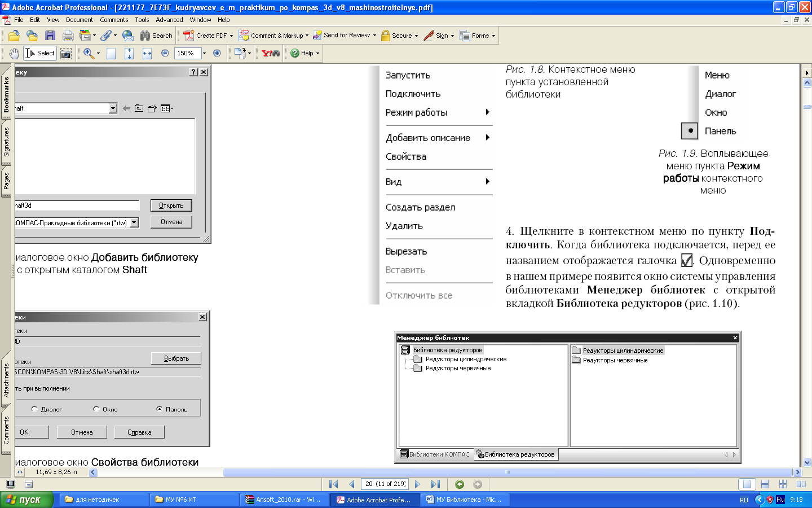Screen dimensions: 812x508
Task: Click hide toolbars icon in status bar
Action: [x=29, y=484]
